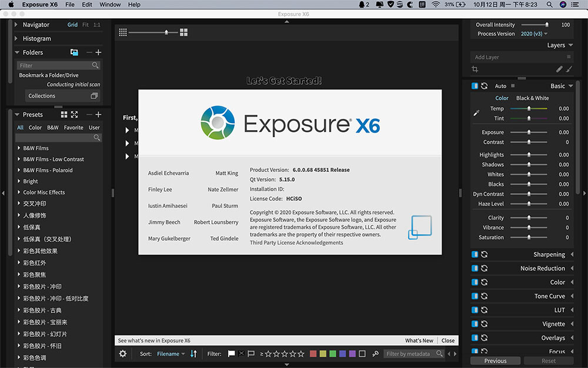Filter by rejected flag icon
The height and width of the screenshot is (368, 588).
click(x=241, y=354)
